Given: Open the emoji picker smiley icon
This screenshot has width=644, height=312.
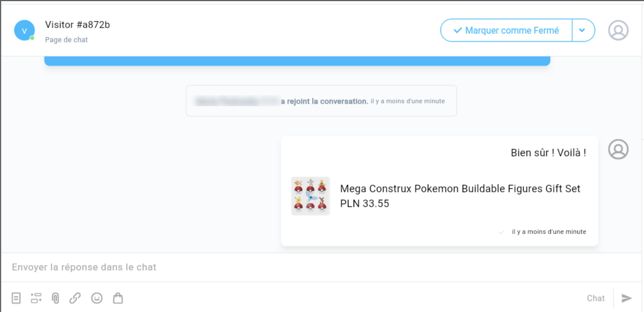Looking at the screenshot, I should [x=97, y=298].
